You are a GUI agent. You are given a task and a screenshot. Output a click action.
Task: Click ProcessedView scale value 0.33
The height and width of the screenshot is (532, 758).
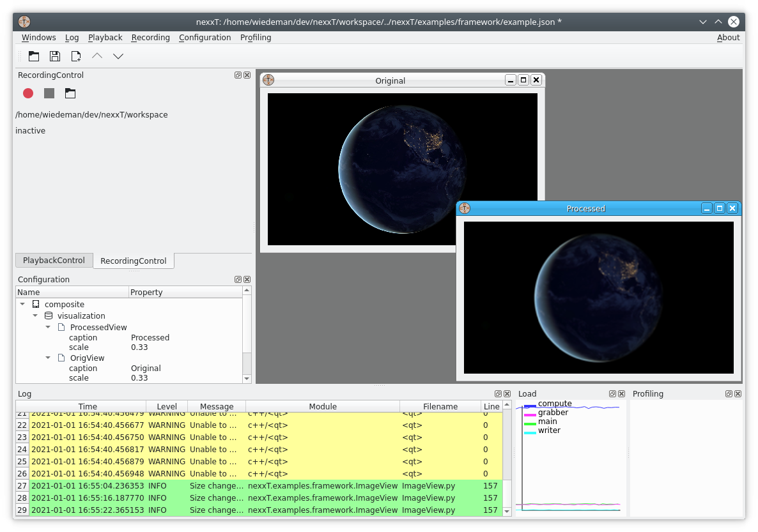point(139,347)
